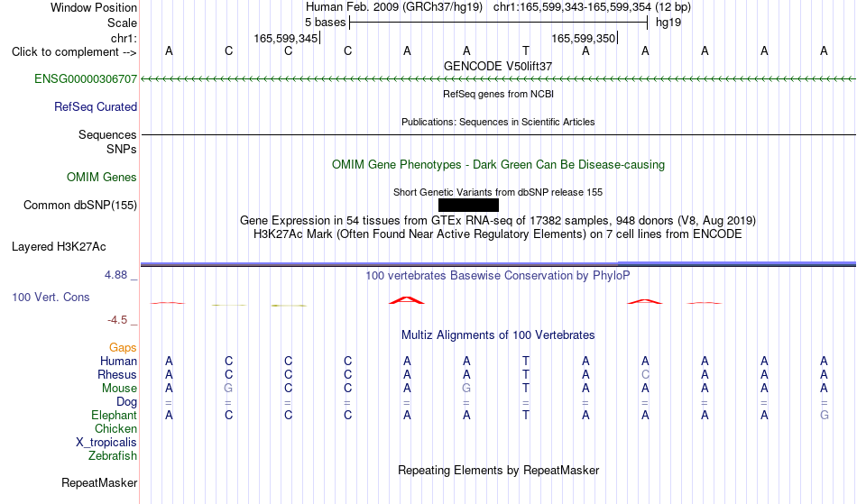Viewport: 857px width, 504px height.
Task: Select the Elephant species row label
Action: click(115, 416)
